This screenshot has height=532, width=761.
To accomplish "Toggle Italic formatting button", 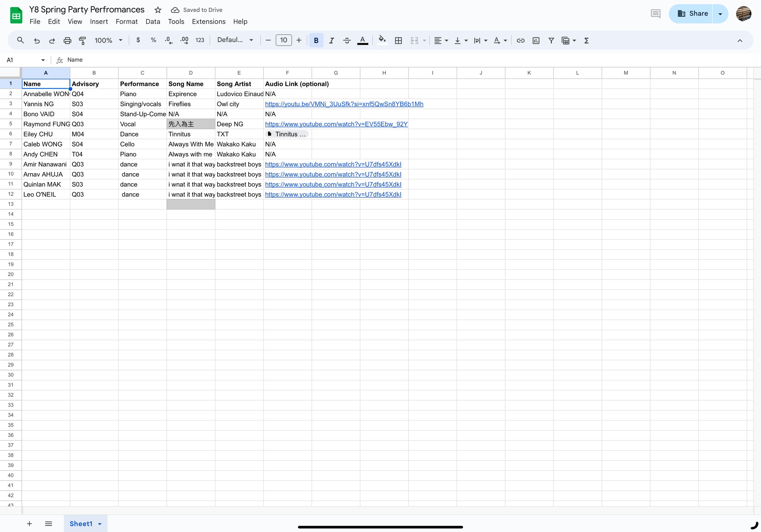I will [x=331, y=40].
